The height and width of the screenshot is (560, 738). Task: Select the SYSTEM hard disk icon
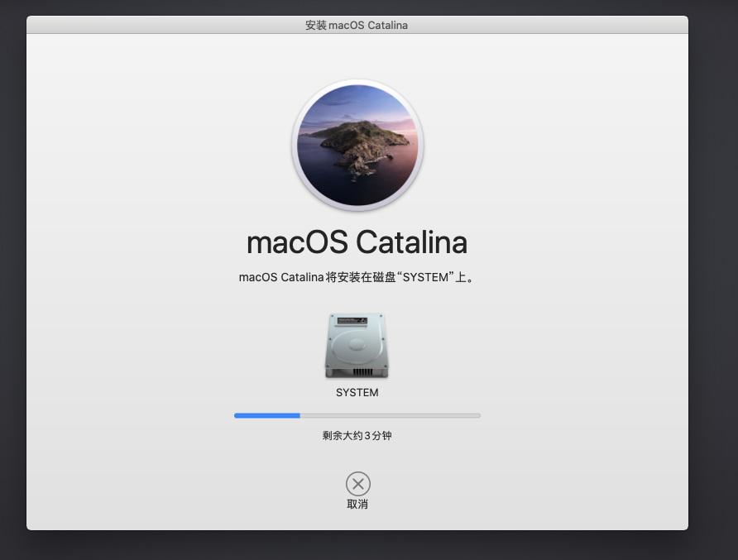pos(357,346)
